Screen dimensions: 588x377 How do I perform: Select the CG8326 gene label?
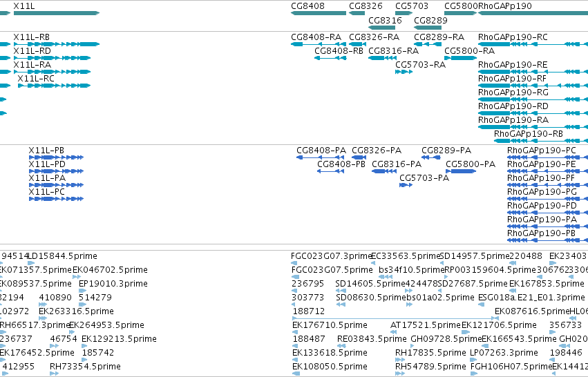pos(366,6)
